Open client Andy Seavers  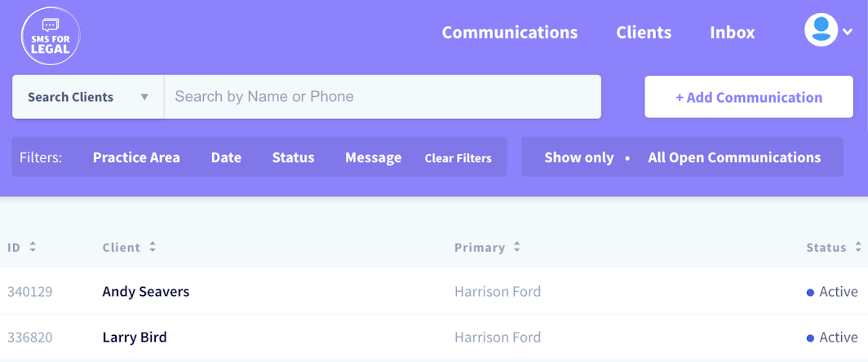click(x=145, y=291)
